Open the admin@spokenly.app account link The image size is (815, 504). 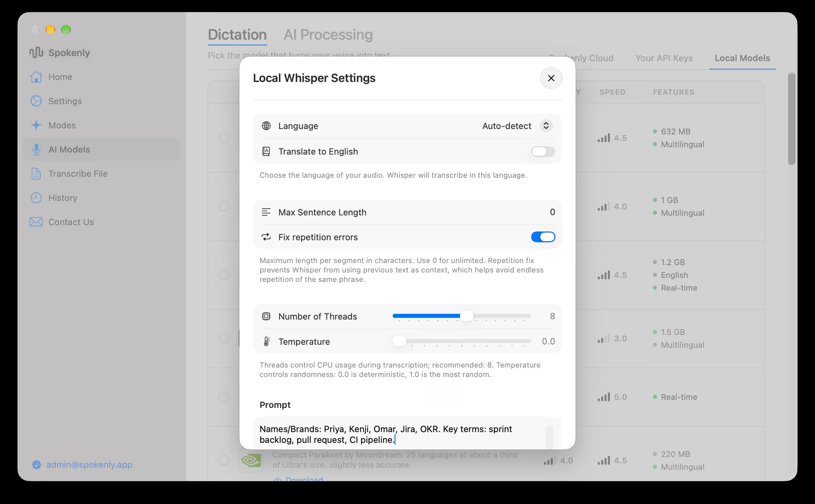(x=89, y=465)
